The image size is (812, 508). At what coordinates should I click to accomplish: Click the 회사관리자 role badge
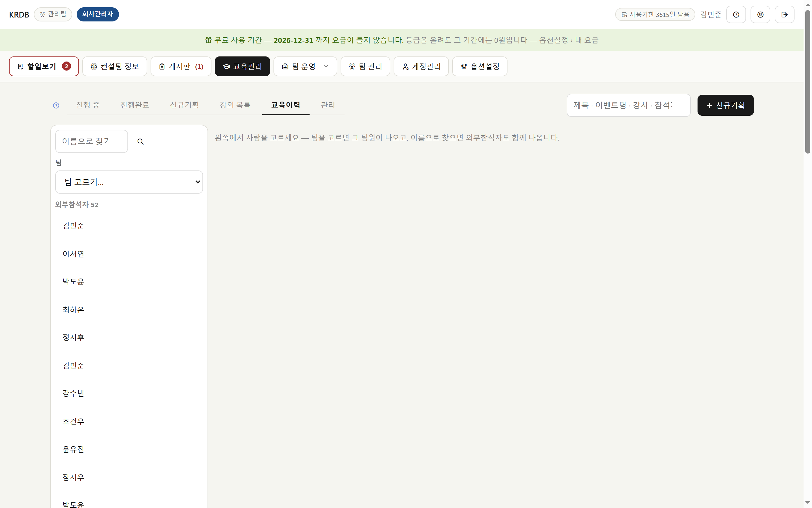point(98,14)
